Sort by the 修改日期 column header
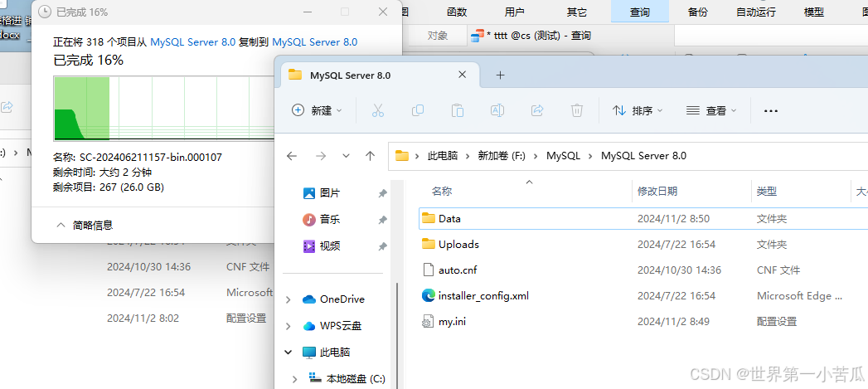This screenshot has width=868, height=389. pos(657,191)
